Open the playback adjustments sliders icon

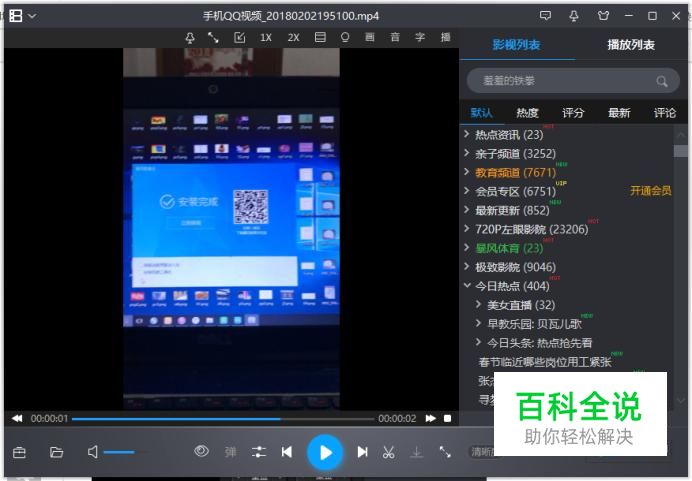click(259, 452)
